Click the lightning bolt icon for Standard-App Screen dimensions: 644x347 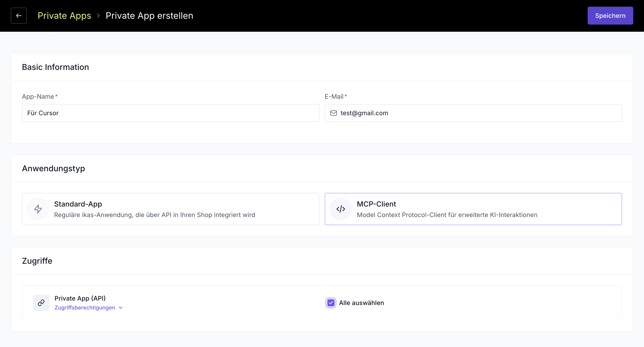tap(38, 209)
